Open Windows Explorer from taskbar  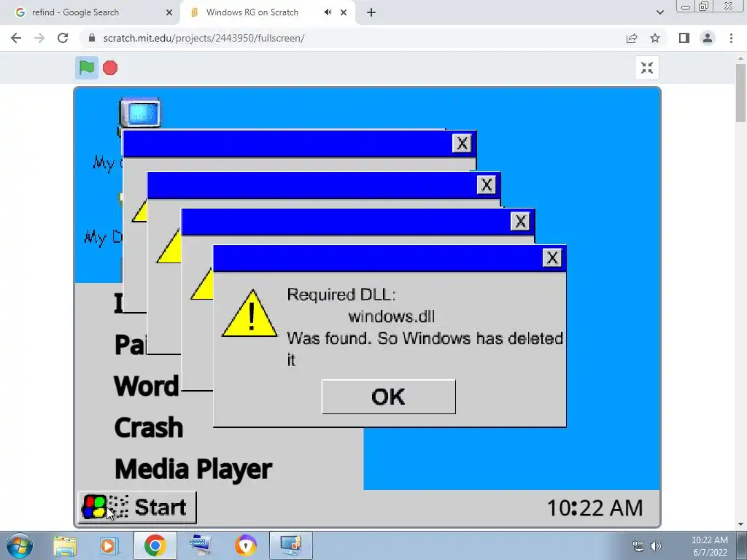pos(65,546)
